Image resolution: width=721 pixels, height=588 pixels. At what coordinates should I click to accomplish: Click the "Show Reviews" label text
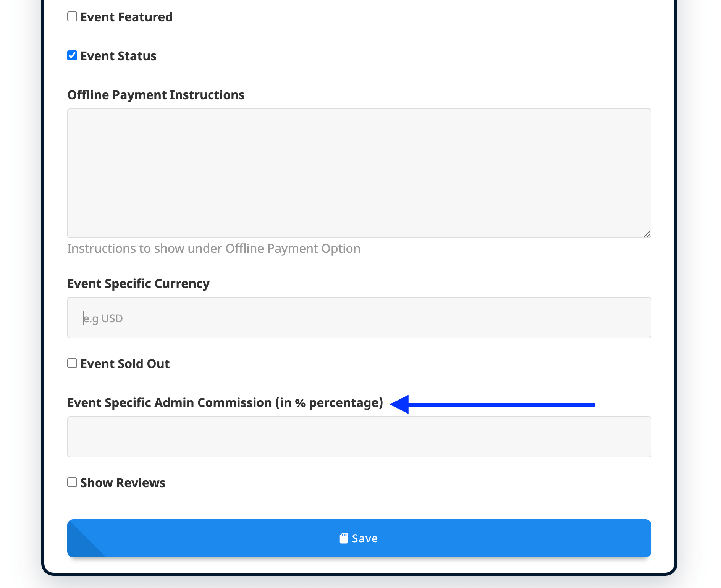click(123, 483)
